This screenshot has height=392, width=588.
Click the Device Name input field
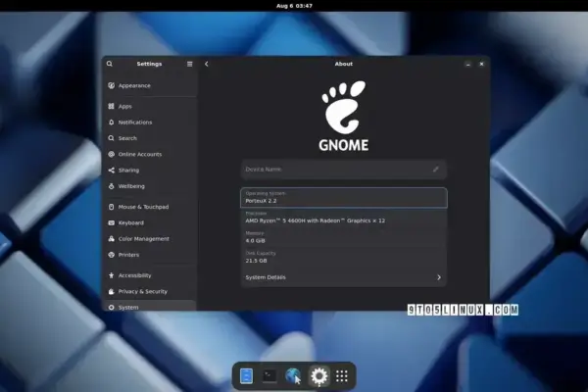point(344,170)
